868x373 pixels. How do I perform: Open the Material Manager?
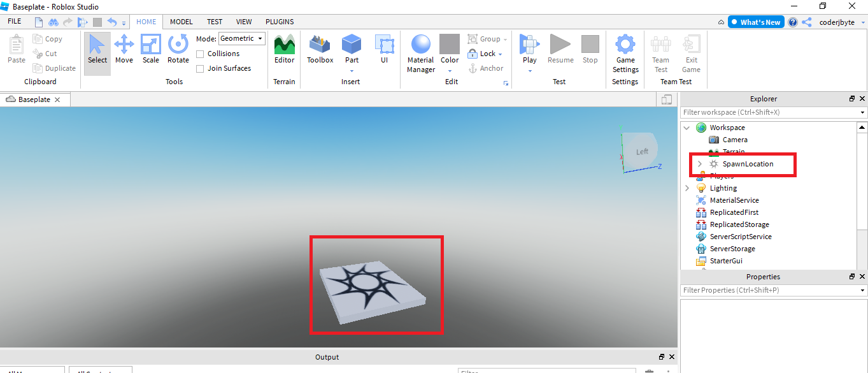tap(421, 54)
